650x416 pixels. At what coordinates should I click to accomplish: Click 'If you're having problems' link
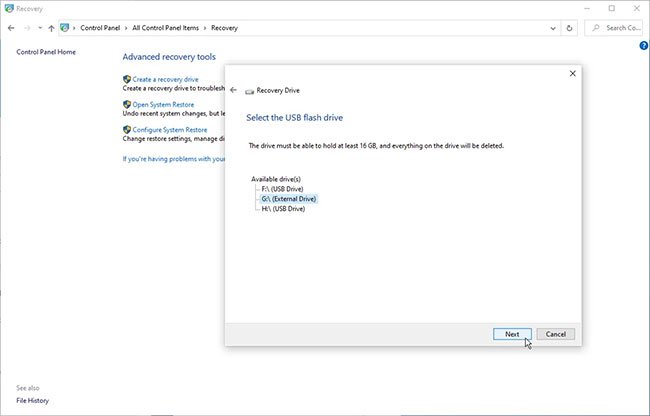point(174,159)
